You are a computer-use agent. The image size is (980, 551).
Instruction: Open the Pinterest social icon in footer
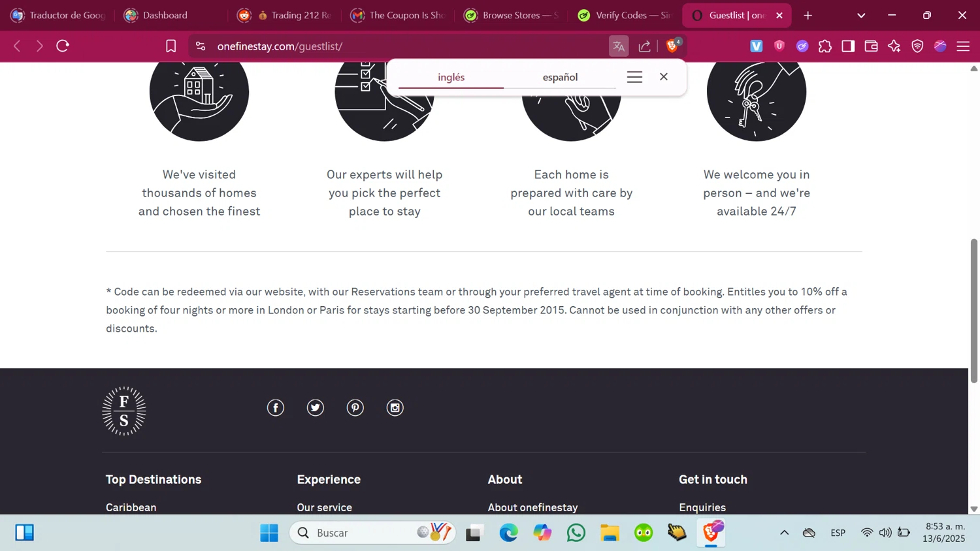(x=355, y=408)
